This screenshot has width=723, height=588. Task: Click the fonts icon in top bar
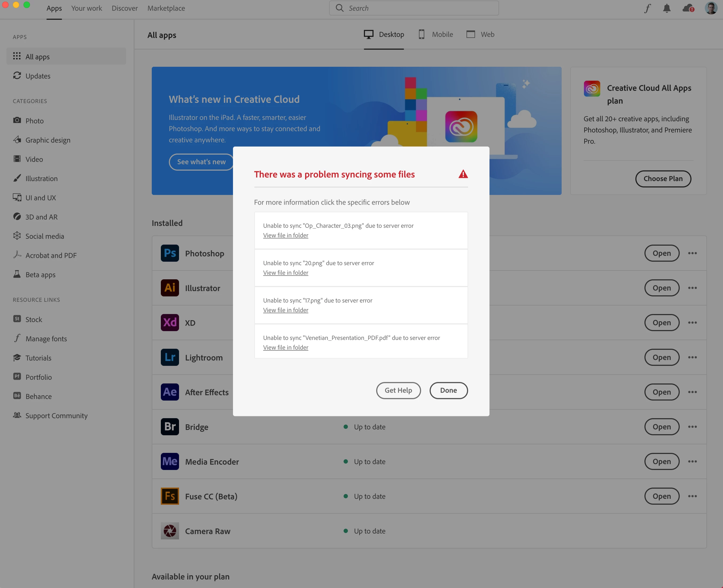(x=647, y=8)
